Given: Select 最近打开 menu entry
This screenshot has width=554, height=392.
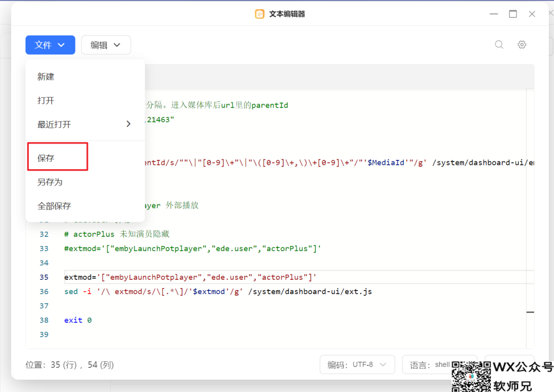Looking at the screenshot, I should pyautogui.click(x=85, y=124).
